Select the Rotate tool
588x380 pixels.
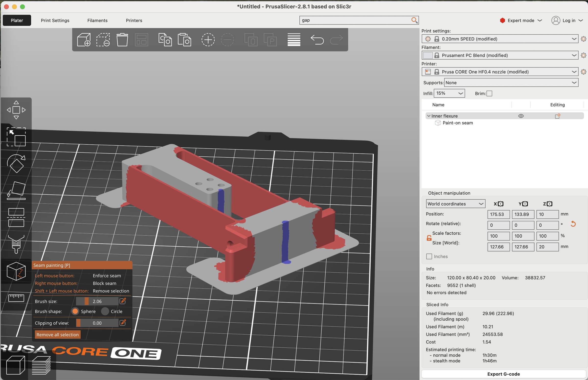16,164
